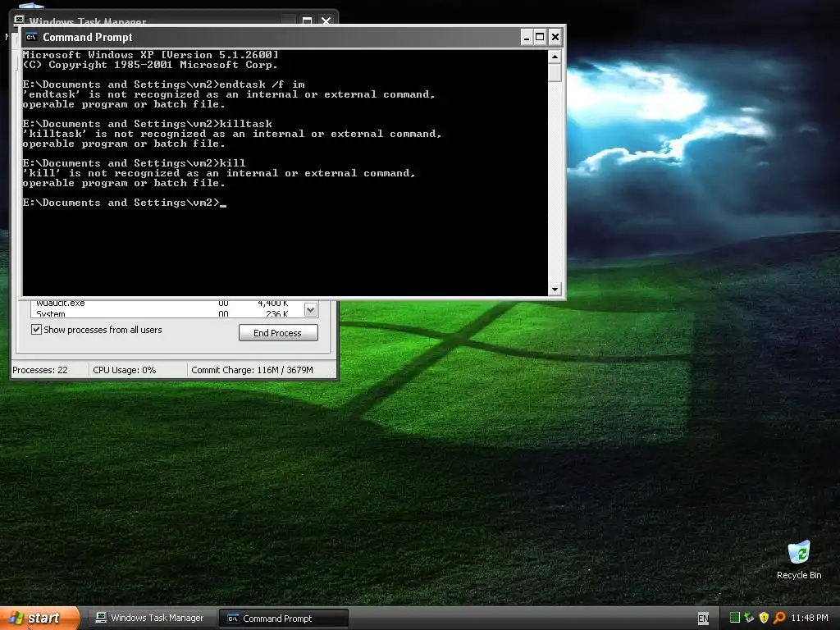
Task: Close the Windows Task Manager window
Action: coord(326,21)
